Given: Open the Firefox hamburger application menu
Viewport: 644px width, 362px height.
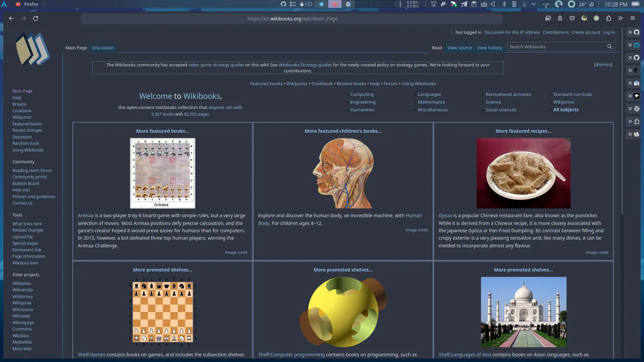Looking at the screenshot, I should (x=633, y=18).
